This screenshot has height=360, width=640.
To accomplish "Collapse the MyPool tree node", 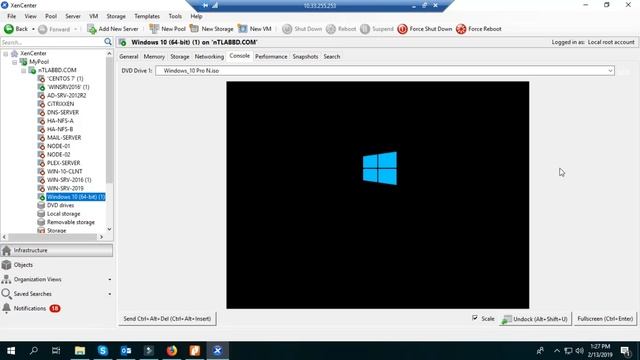I will tap(14, 62).
